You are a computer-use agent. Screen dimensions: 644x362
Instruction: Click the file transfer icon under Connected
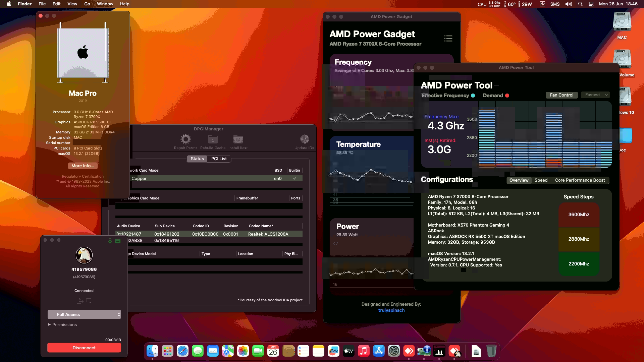(x=80, y=301)
